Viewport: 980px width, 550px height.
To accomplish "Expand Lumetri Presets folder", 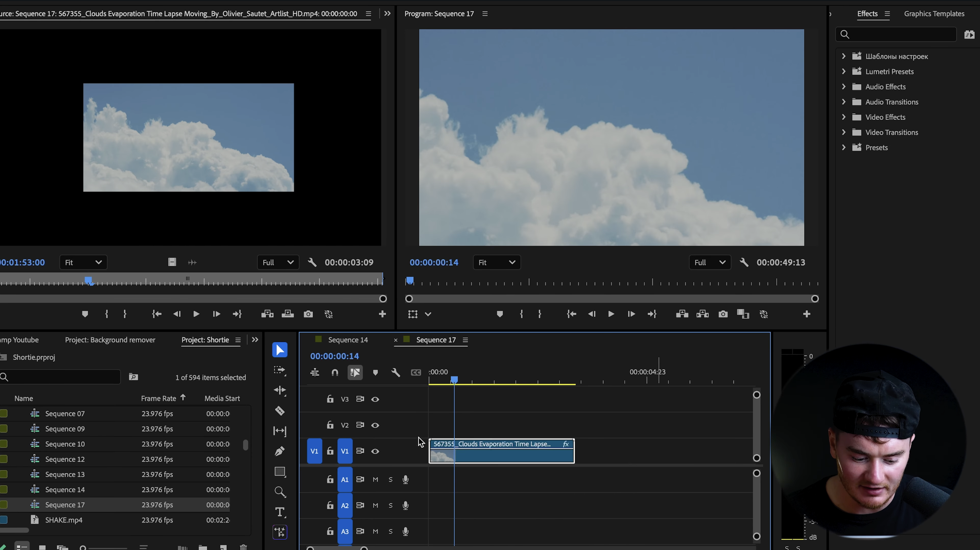I will pyautogui.click(x=843, y=71).
